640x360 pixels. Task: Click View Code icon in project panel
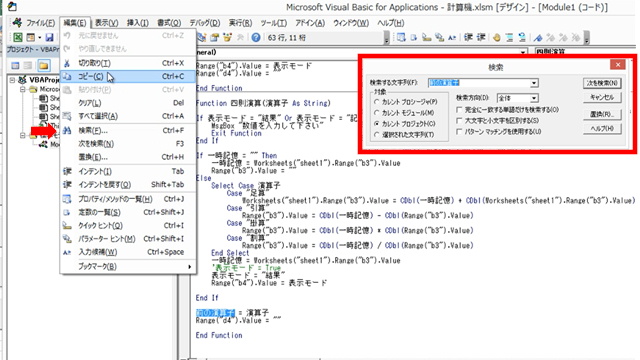click(15, 65)
